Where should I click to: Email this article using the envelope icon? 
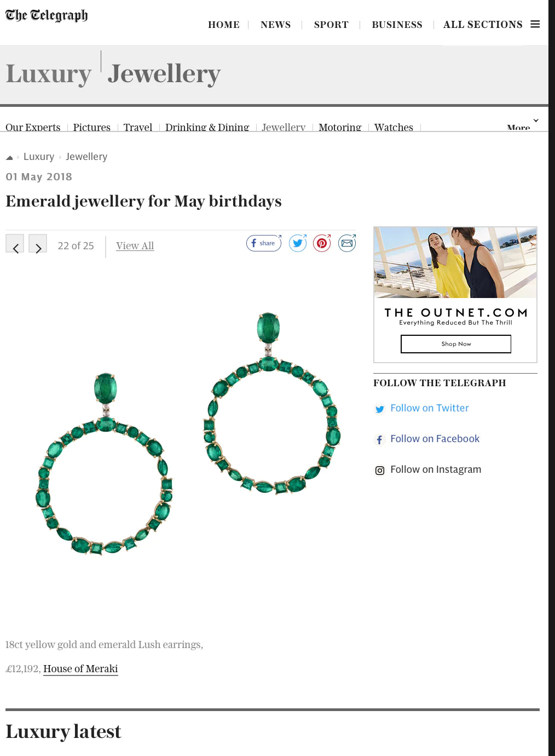click(347, 243)
